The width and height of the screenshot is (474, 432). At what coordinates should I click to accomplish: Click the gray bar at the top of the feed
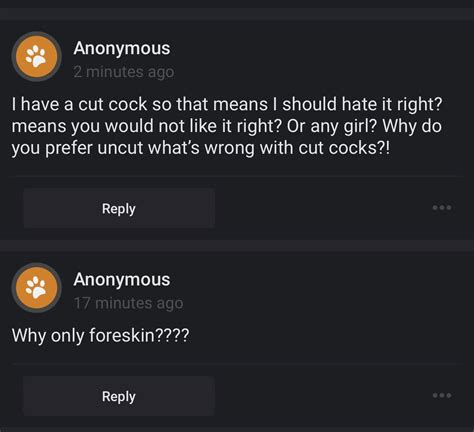[237, 14]
